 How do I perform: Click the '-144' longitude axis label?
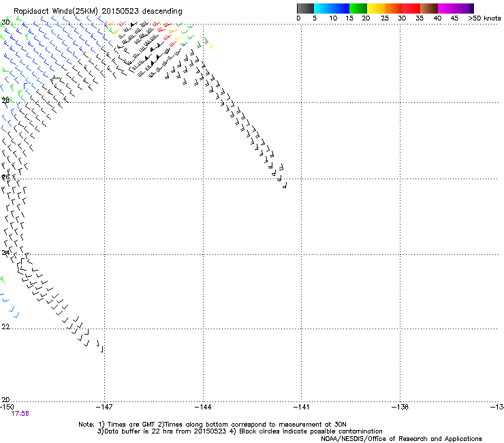pos(203,407)
